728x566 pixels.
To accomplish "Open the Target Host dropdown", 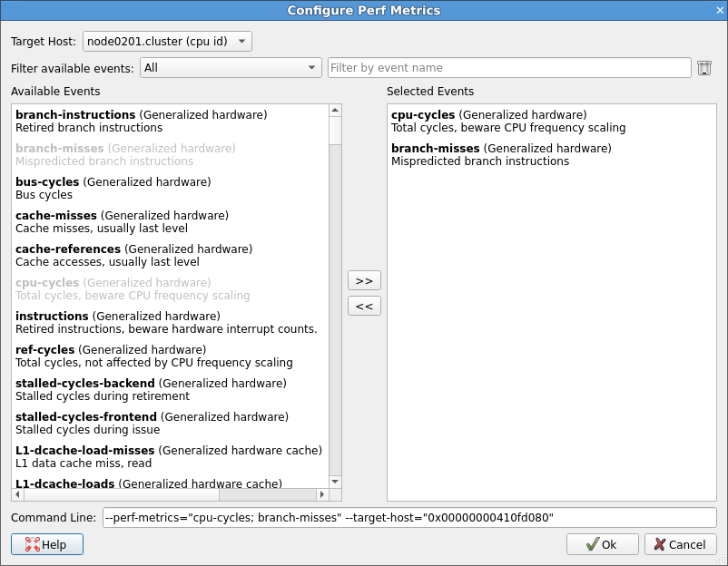I will [166, 41].
